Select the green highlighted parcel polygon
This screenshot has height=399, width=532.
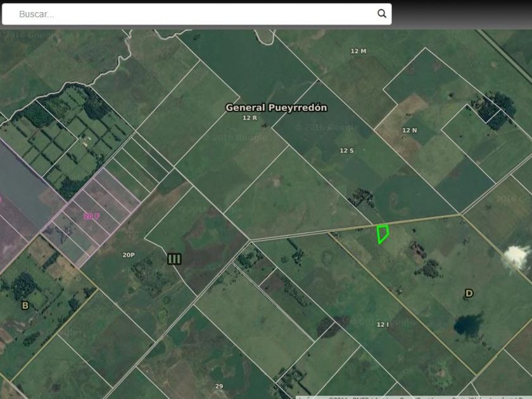(x=383, y=234)
